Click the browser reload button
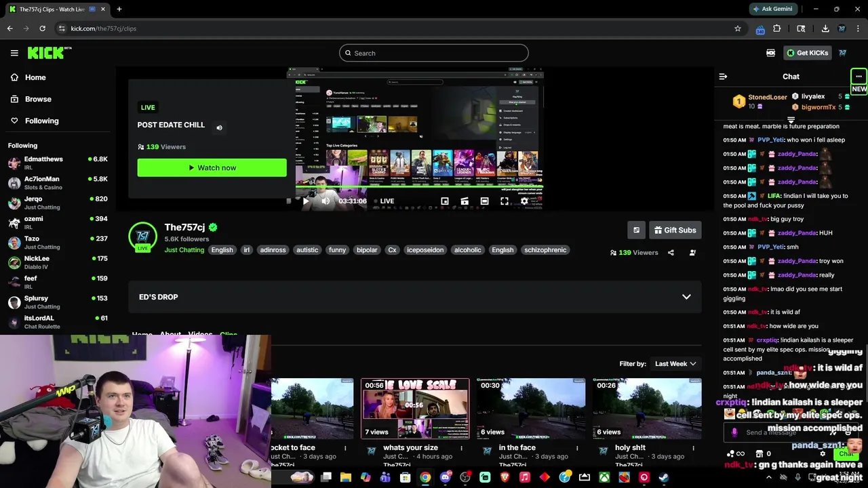Viewport: 868px width, 488px height. tap(42, 28)
